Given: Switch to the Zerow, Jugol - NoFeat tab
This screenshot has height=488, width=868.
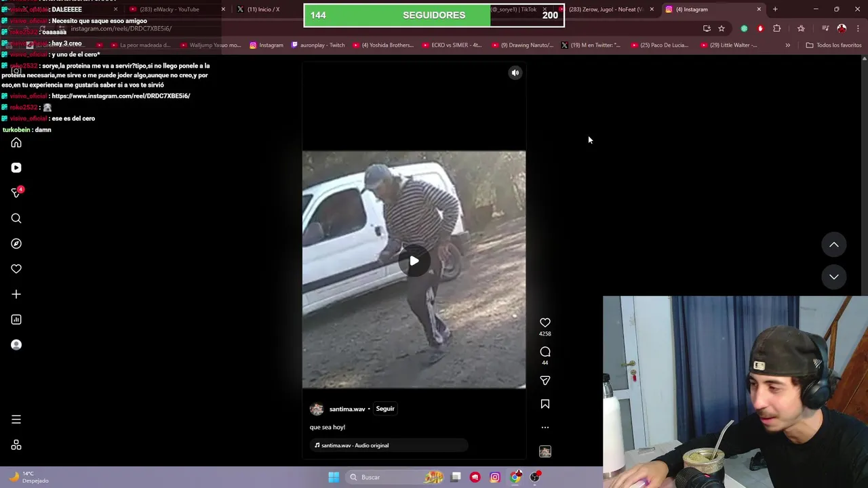Looking at the screenshot, I should click(x=607, y=9).
